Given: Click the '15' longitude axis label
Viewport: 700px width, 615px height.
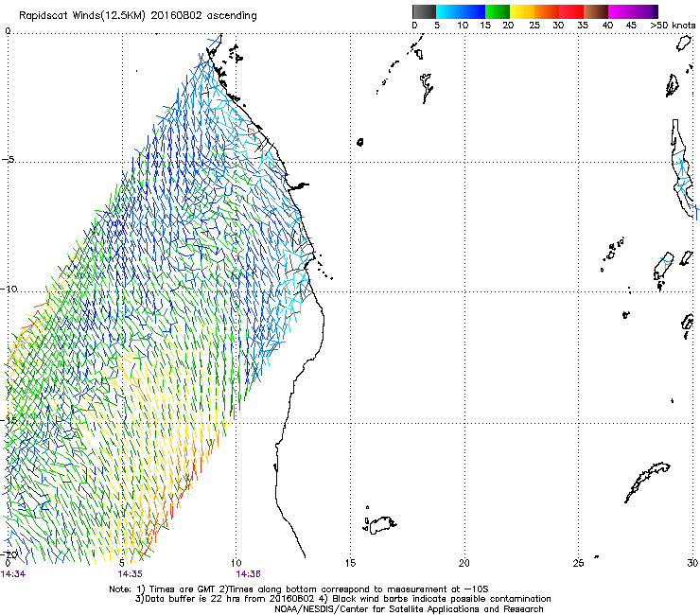Looking at the screenshot, I should 350,563.
